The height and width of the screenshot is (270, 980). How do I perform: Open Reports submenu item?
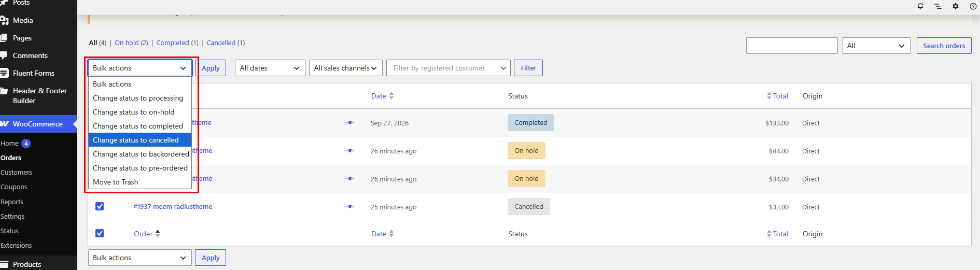11,202
